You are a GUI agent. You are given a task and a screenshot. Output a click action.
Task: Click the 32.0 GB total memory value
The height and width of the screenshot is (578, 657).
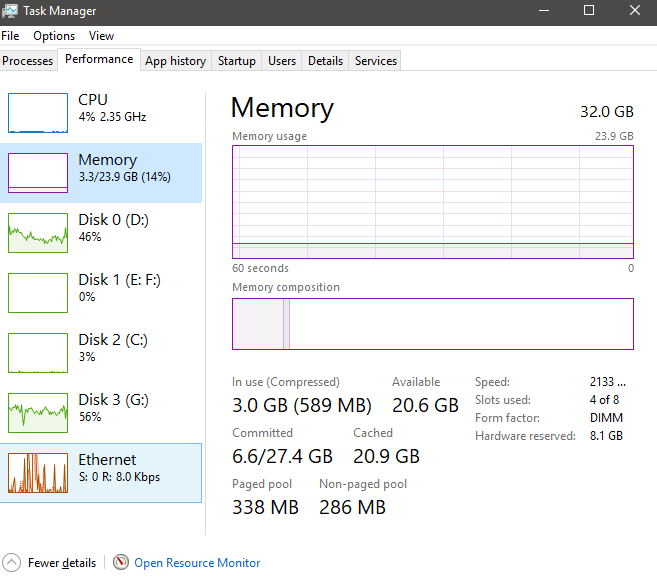click(x=607, y=112)
